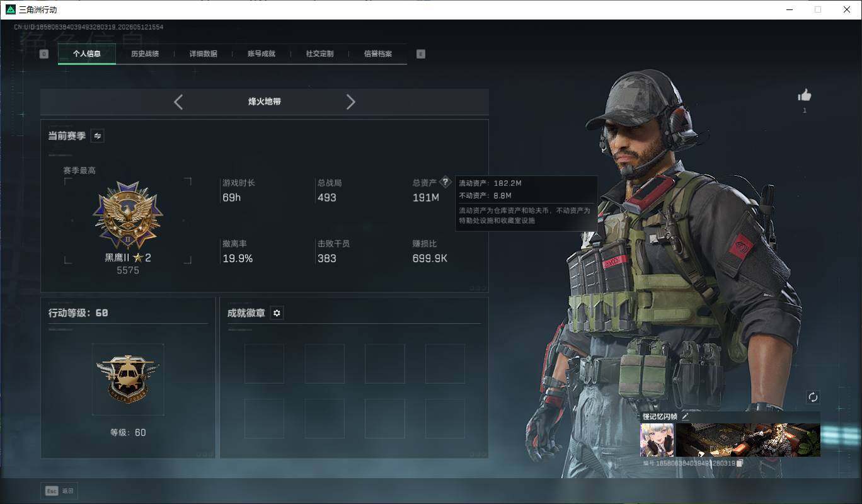Click the 游戏时长 69h value
The width and height of the screenshot is (862, 504).
(232, 197)
